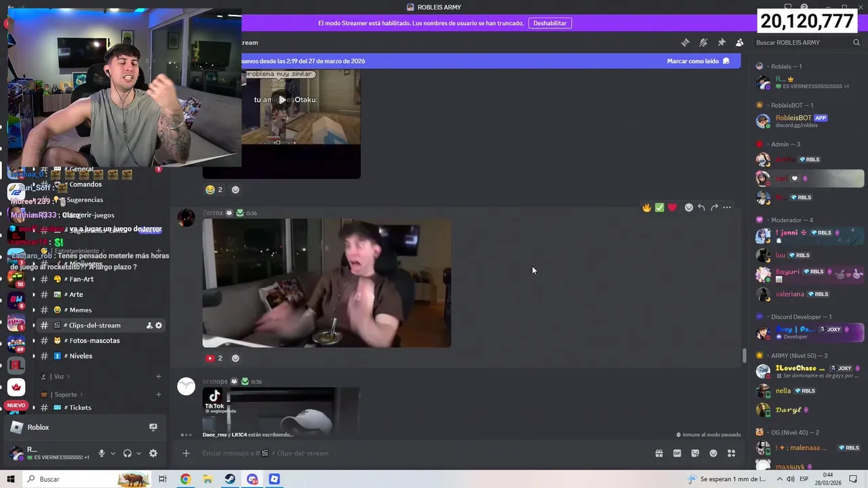868x488 pixels.
Task: Forward the message with forward arrow
Action: (x=714, y=207)
